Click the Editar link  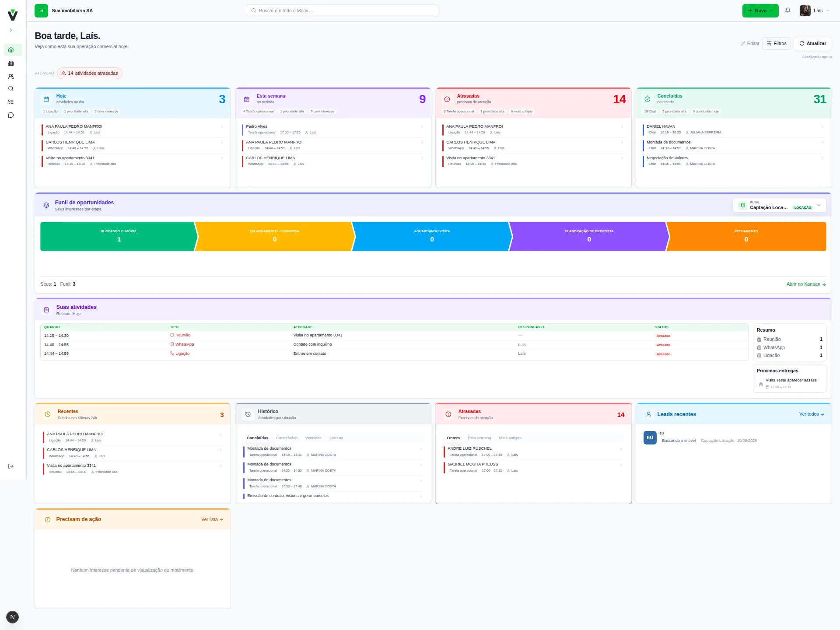click(750, 43)
